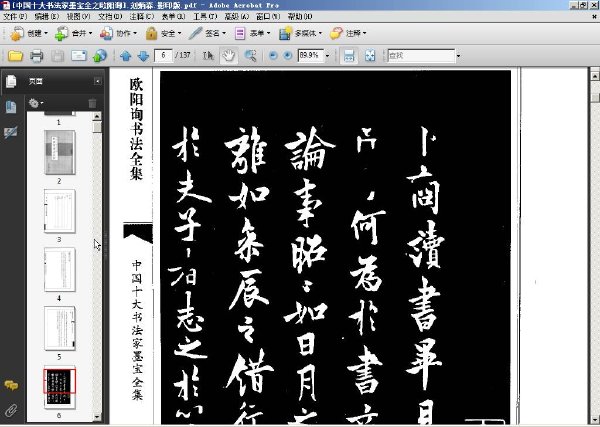This screenshot has height=427, width=600.
Task: Click the greyed-out Save disk icon
Action: click(58, 56)
